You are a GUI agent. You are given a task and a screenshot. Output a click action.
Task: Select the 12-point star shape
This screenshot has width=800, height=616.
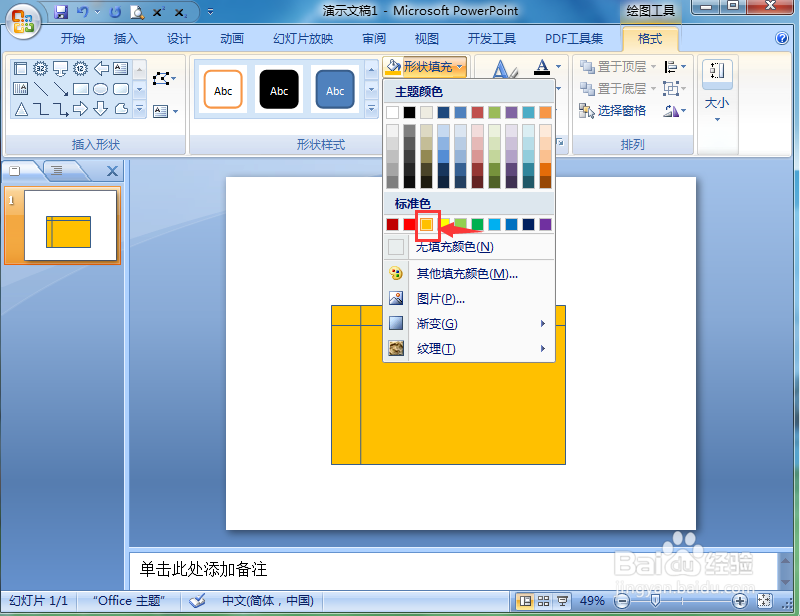click(80, 68)
